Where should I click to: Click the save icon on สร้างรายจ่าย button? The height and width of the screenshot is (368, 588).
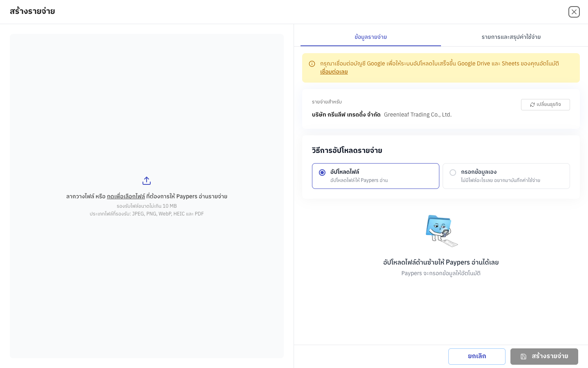[x=523, y=357]
